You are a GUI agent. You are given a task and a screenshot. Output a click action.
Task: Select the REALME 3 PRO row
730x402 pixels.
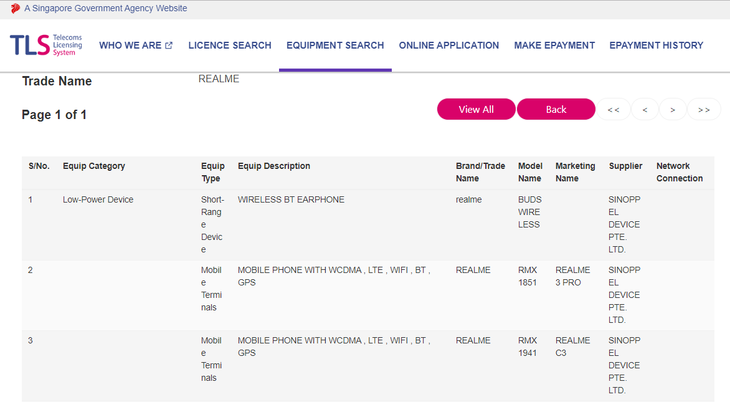(368, 295)
